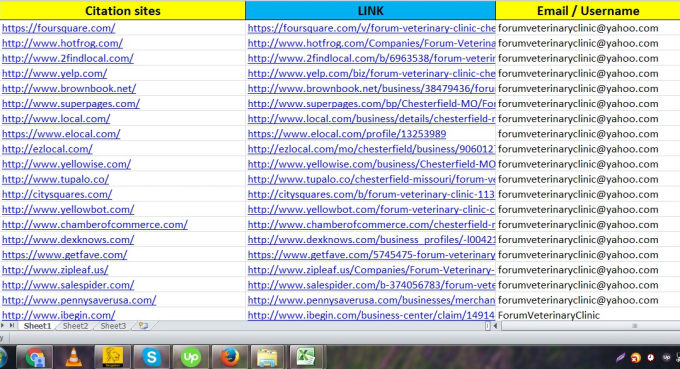Select the blue LINK header cell
680x369 pixels.
point(370,10)
